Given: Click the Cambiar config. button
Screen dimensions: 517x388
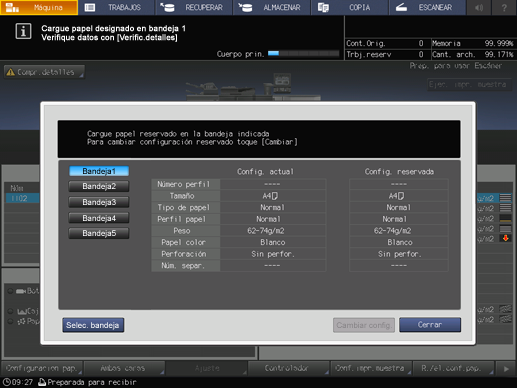Looking at the screenshot, I should click(x=364, y=325).
